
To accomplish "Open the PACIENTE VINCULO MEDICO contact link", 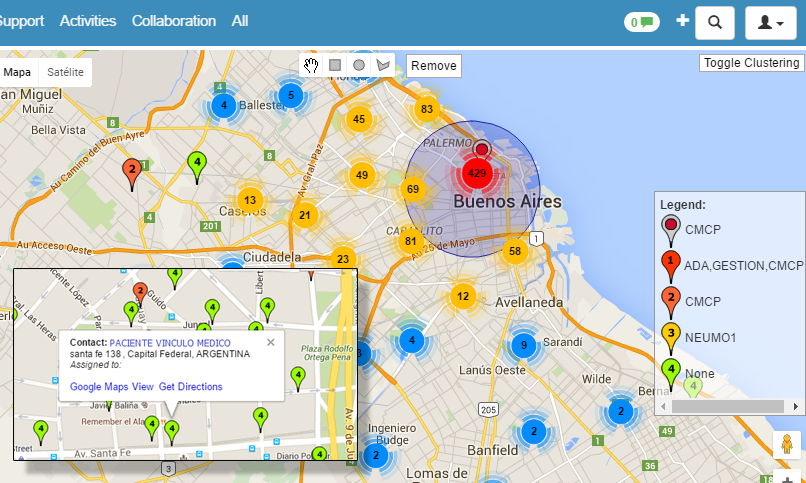I will (x=170, y=342).
